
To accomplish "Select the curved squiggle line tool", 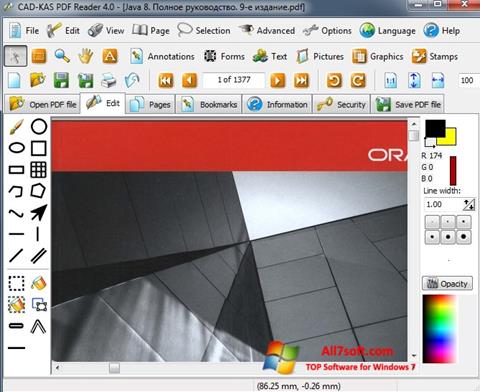I will 16,213.
